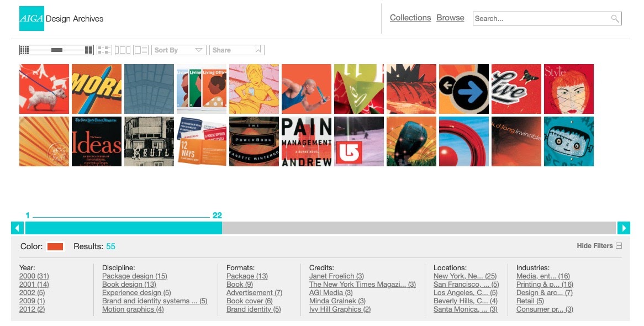The width and height of the screenshot is (644, 326).
Task: Hide the filters panel
Action: (599, 246)
